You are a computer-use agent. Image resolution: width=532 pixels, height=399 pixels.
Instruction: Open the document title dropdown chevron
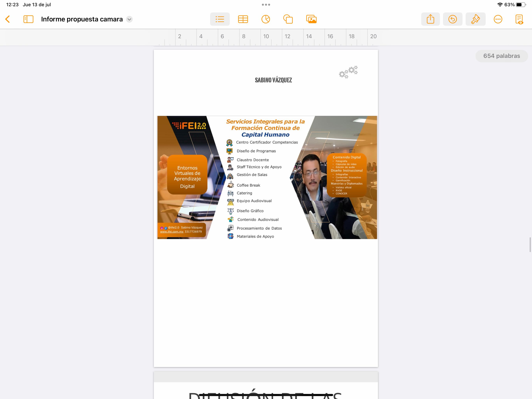pos(129,19)
